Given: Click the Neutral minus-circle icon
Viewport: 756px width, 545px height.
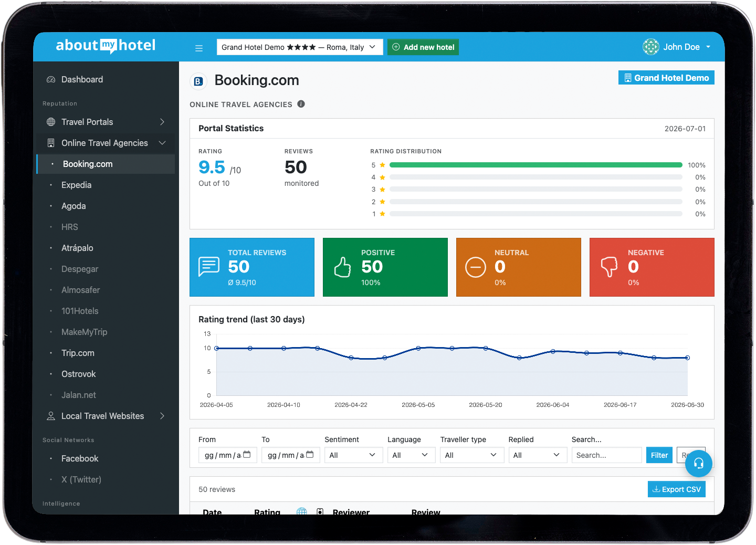Looking at the screenshot, I should coord(476,267).
